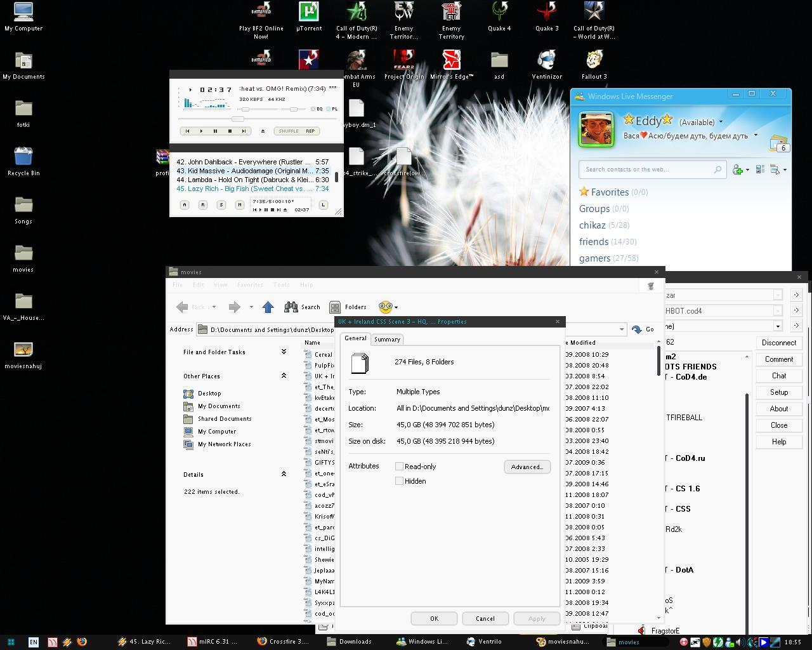
Task: Click Go button beside address bar
Action: coord(643,329)
